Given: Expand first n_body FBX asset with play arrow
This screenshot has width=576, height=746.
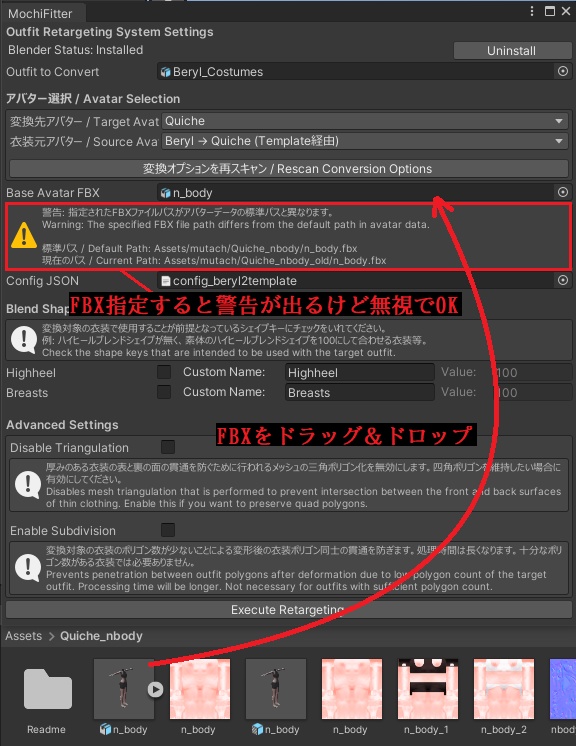Looking at the screenshot, I should pos(155,689).
